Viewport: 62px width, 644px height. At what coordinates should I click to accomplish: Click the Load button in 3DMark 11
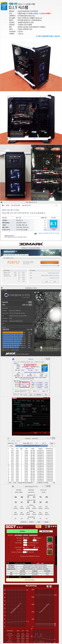[x=46, y=282]
